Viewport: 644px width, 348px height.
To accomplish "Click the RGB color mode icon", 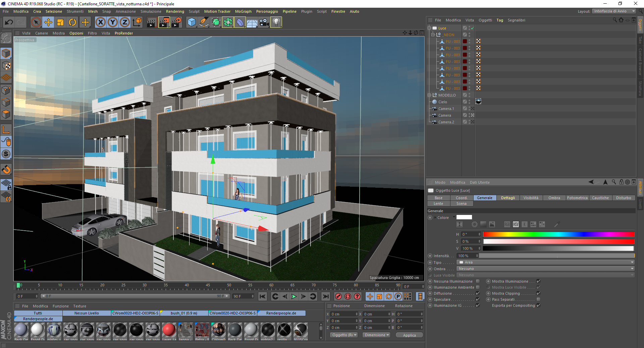I will [507, 224].
